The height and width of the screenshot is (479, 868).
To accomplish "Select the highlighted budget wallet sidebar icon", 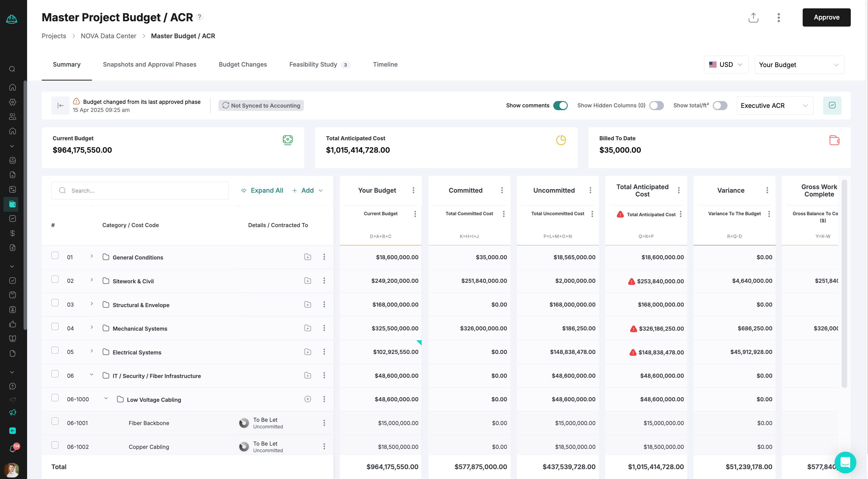I will pyautogui.click(x=12, y=204).
